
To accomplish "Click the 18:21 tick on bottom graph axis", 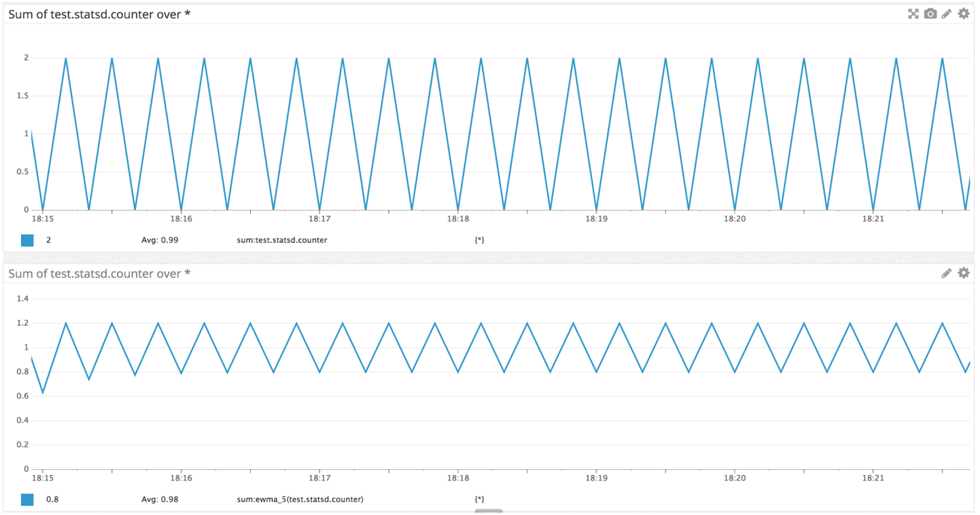I will tap(873, 478).
